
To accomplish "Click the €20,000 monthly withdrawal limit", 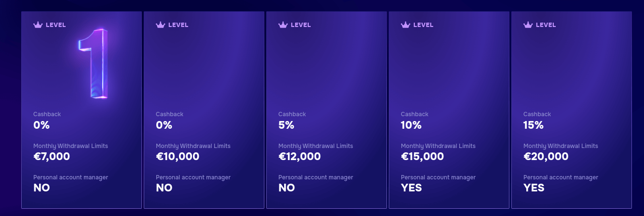I will pos(546,156).
